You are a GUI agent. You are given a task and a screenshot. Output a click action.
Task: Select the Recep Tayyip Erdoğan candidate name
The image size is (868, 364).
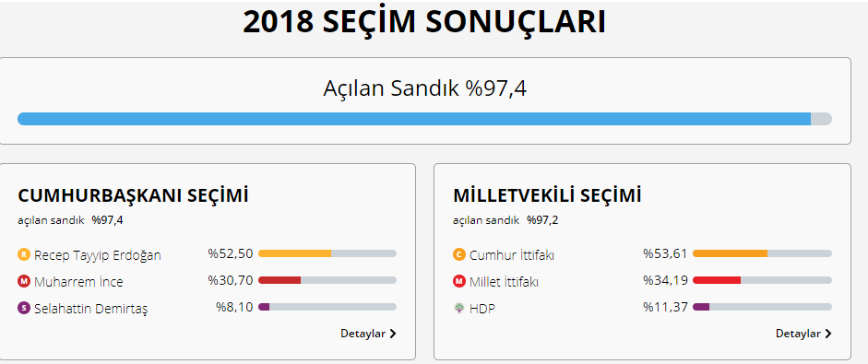pos(98,255)
